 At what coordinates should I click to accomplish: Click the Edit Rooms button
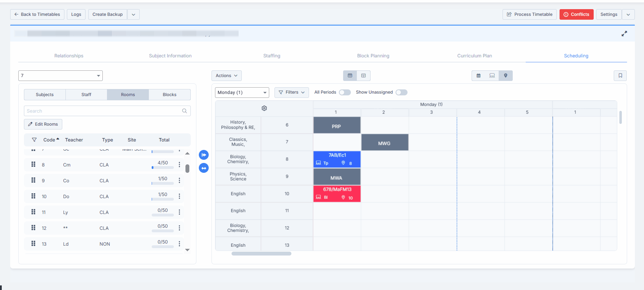[43, 124]
